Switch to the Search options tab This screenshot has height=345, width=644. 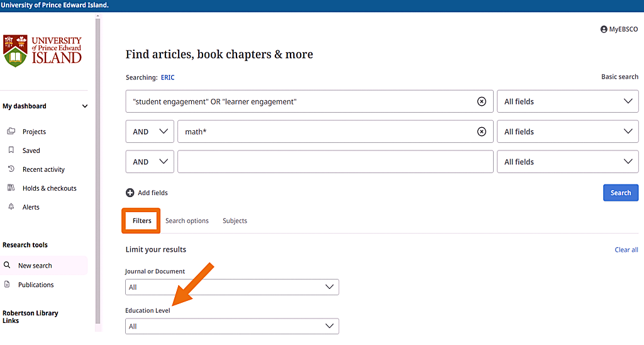pyautogui.click(x=187, y=221)
